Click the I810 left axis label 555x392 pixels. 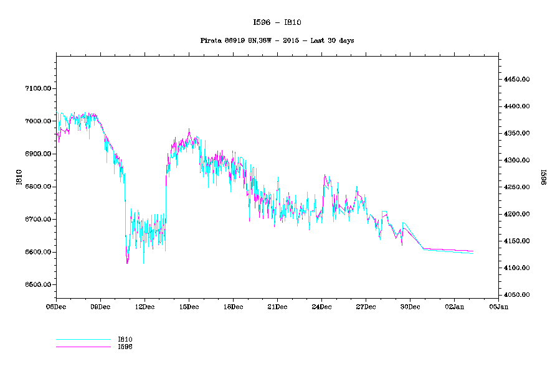point(19,177)
